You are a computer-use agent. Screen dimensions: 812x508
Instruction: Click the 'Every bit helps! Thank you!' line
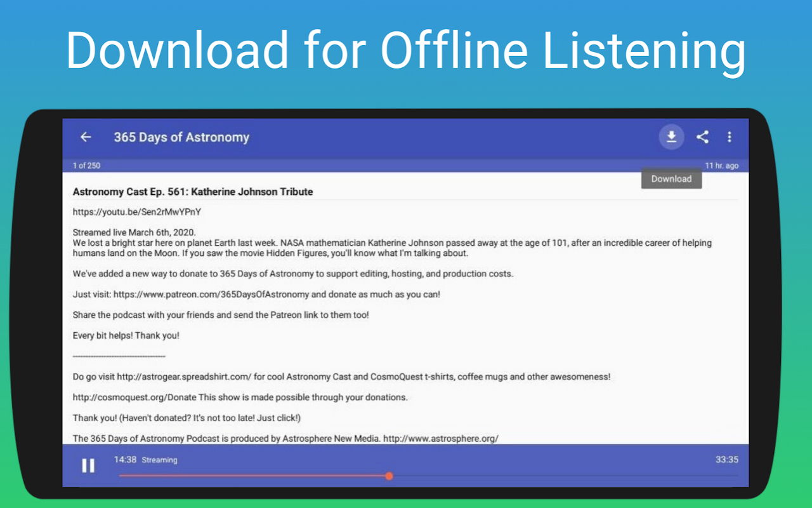[126, 335]
